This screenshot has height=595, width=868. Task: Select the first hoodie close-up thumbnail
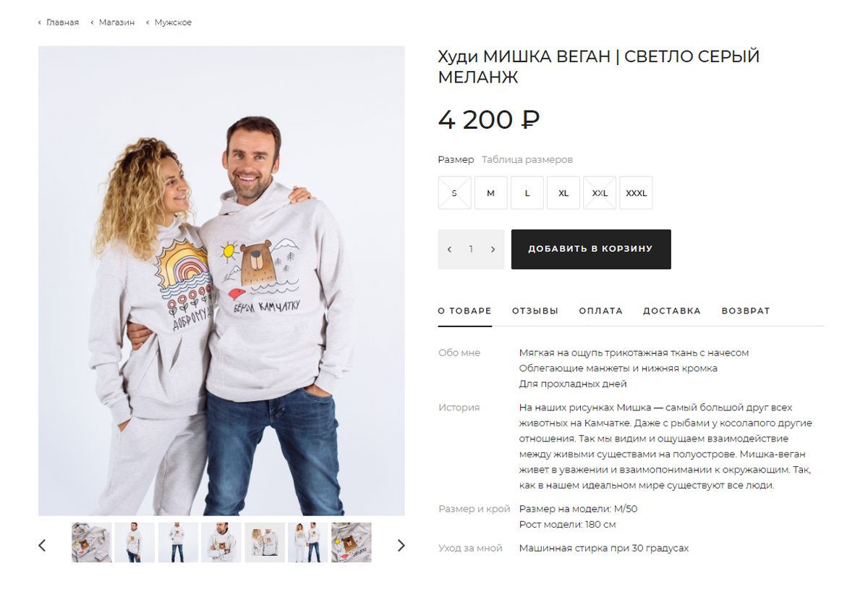(91, 543)
